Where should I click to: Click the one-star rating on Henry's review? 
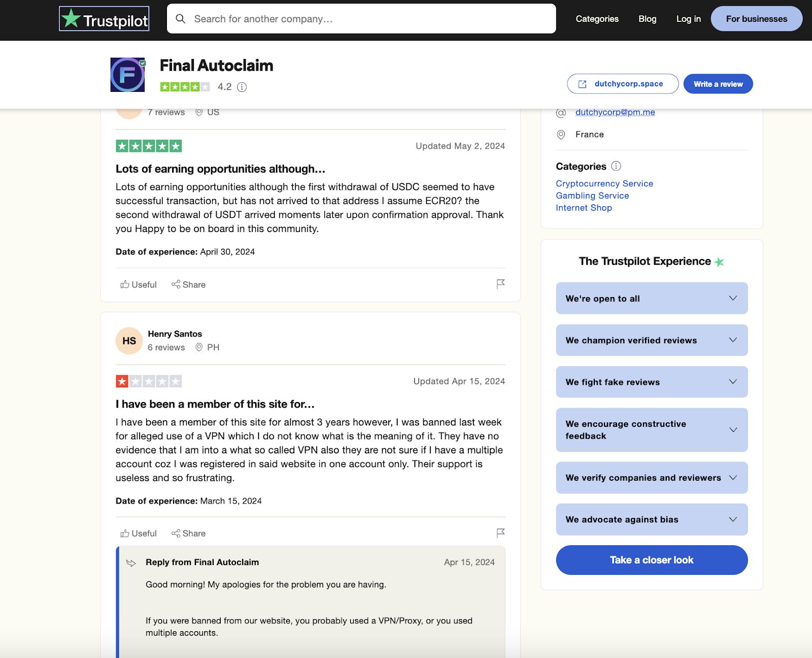(x=149, y=381)
